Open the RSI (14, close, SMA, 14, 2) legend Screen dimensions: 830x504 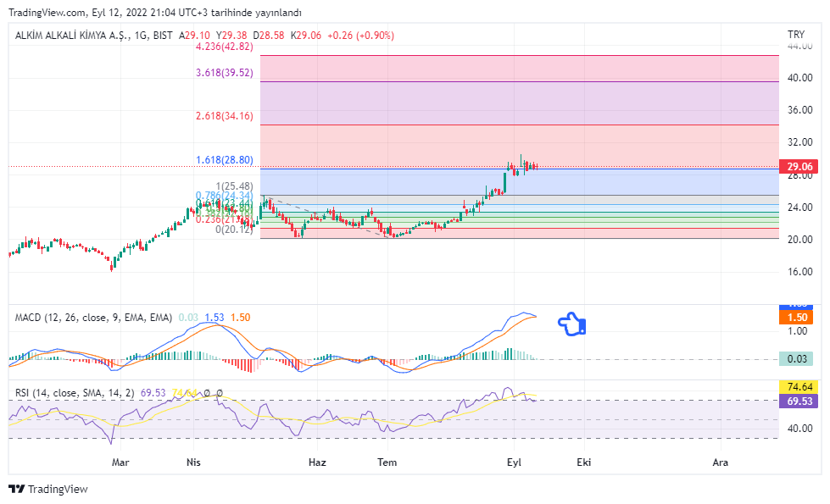75,393
